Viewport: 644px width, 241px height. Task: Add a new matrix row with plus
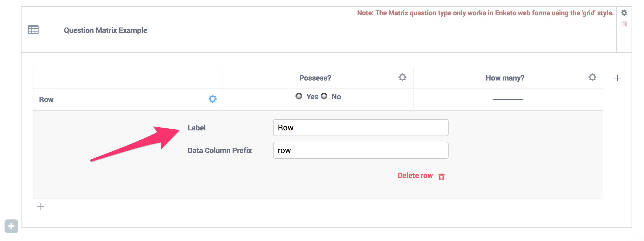point(41,206)
